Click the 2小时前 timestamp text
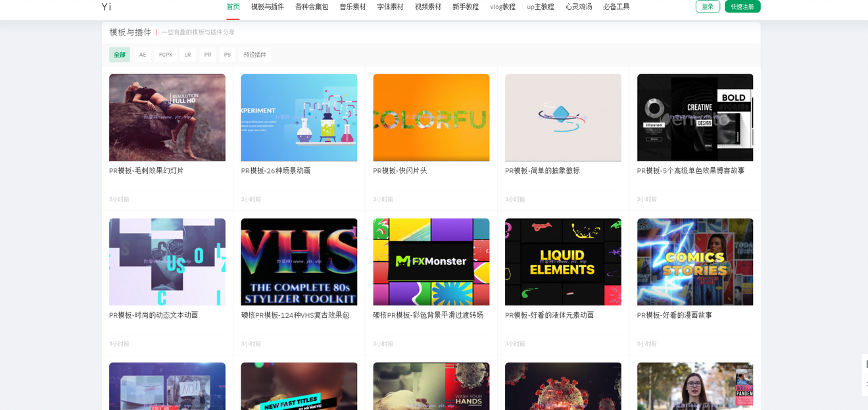The image size is (868, 410). 119,199
